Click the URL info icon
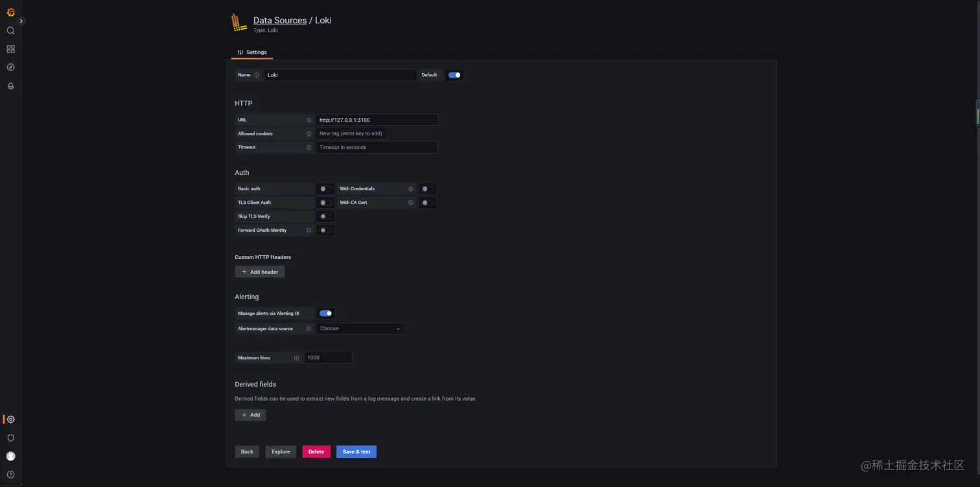This screenshot has height=487, width=980. click(x=309, y=120)
